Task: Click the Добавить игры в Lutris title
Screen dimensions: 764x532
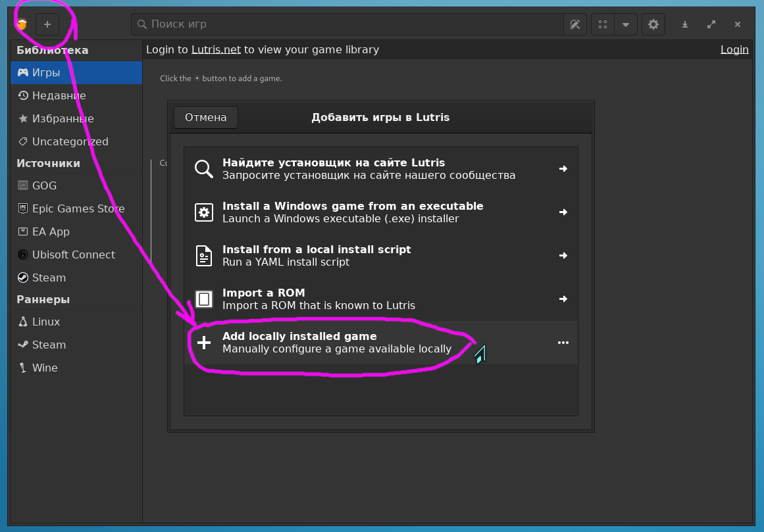Action: (x=380, y=117)
